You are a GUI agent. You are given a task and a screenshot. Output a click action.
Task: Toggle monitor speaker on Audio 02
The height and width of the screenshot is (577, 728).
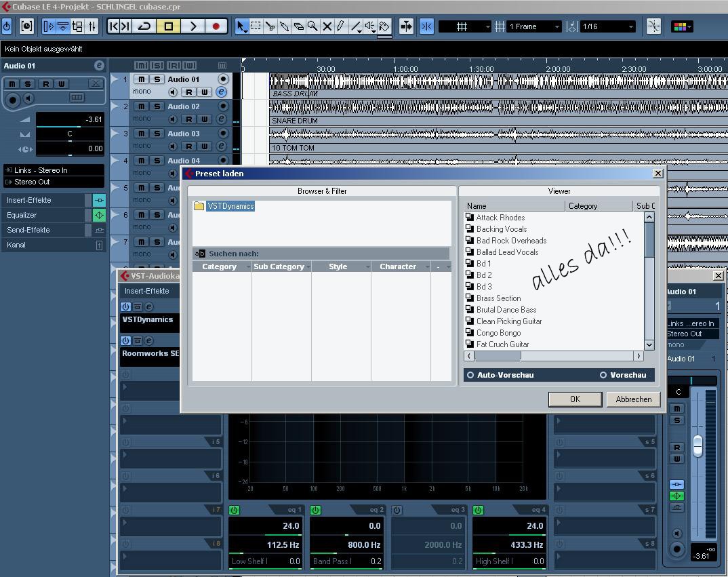coord(173,119)
